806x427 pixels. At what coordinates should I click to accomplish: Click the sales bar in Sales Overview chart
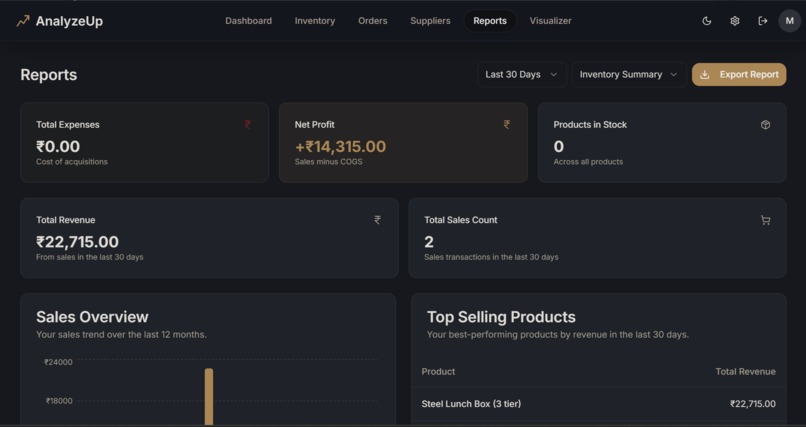pyautogui.click(x=209, y=396)
